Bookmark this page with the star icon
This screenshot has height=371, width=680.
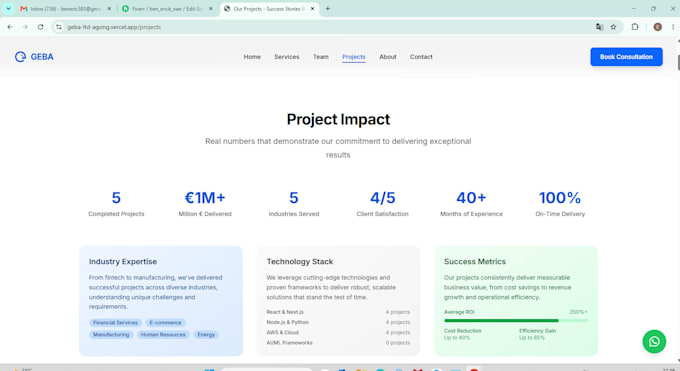(613, 27)
